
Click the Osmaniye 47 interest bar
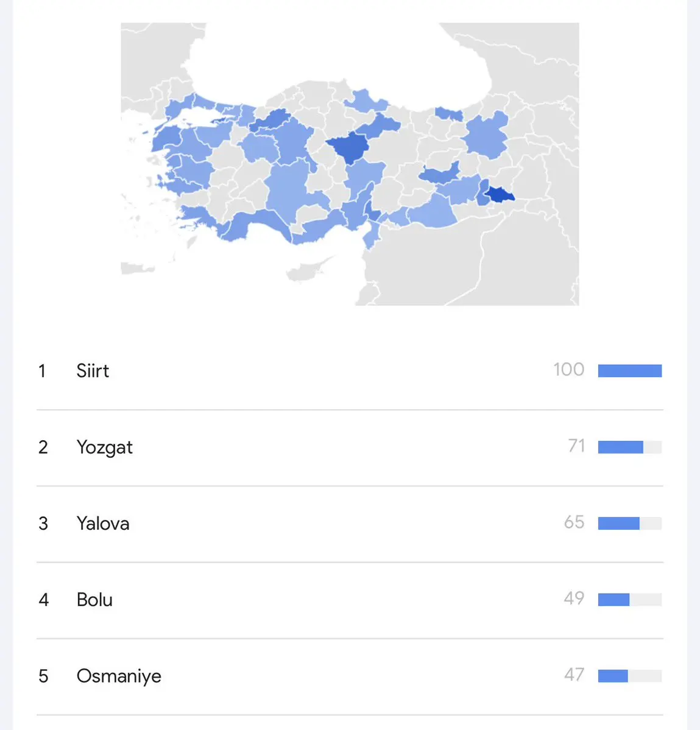tap(630, 676)
